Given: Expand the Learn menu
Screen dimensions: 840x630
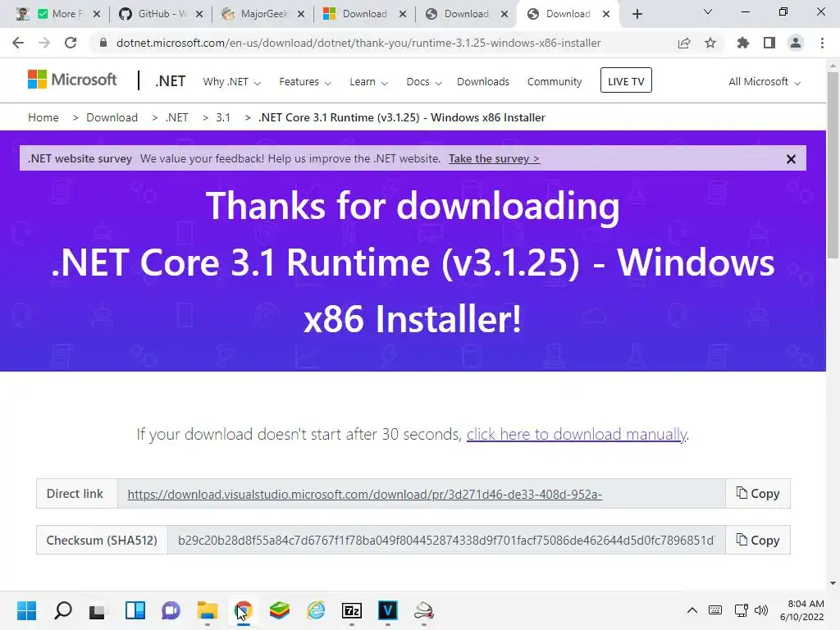Looking at the screenshot, I should [368, 82].
